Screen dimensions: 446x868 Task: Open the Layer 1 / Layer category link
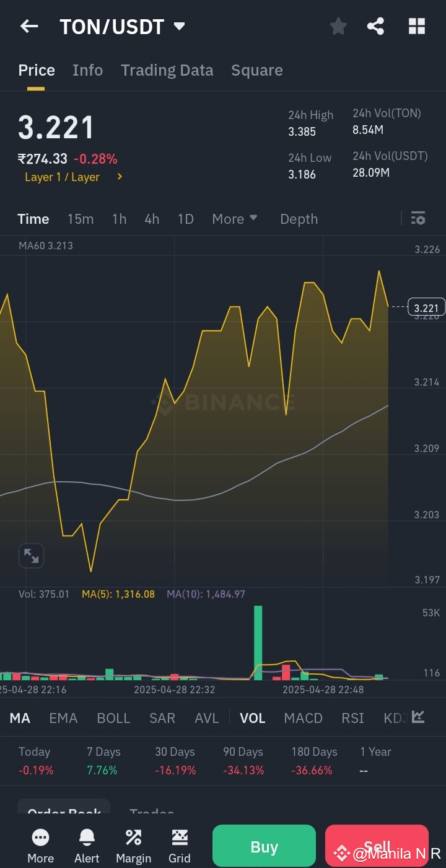coord(74,177)
